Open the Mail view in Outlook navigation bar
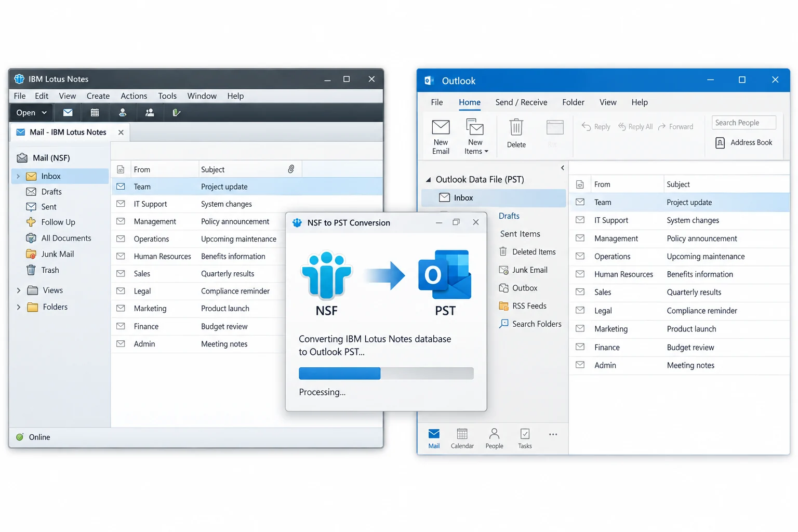The width and height of the screenshot is (798, 532). pyautogui.click(x=434, y=438)
